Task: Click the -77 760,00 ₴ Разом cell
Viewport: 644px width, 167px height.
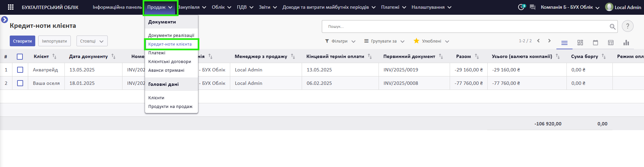Action: (x=469, y=83)
